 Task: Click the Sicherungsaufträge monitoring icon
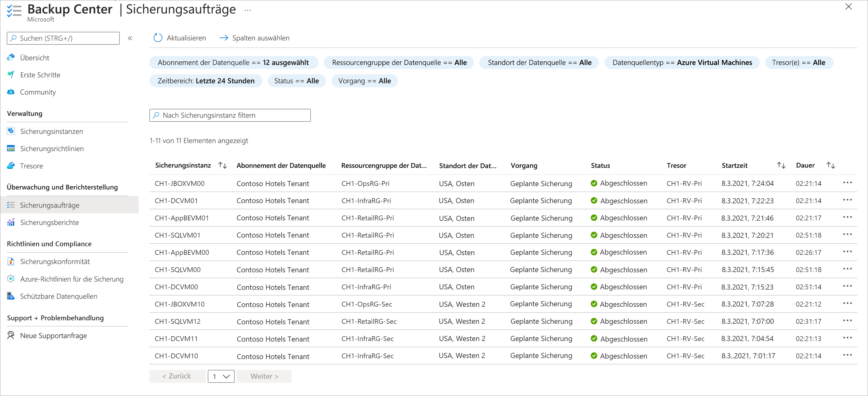(x=10, y=205)
